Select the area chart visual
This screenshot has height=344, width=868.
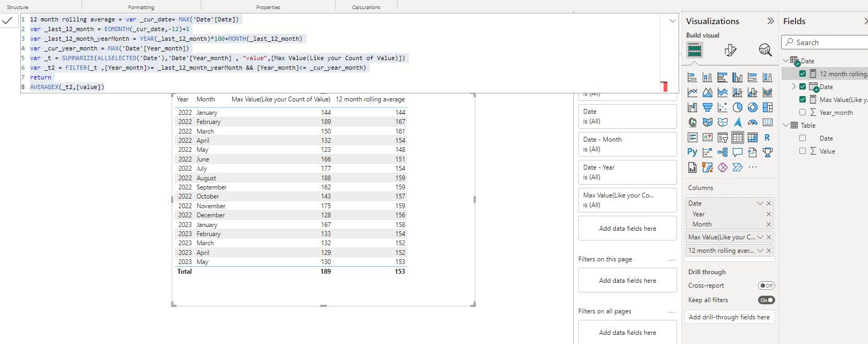(708, 93)
